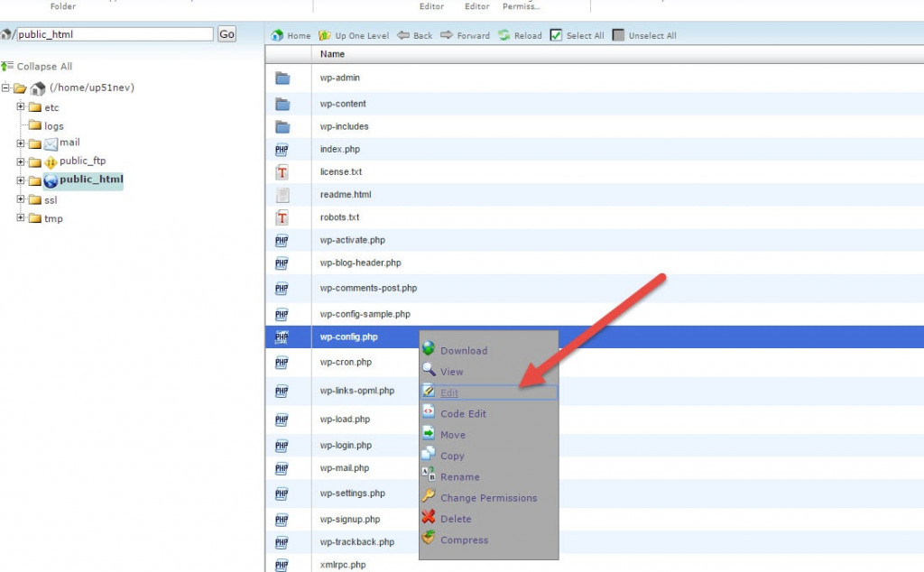Select the wp-content folder icon
This screenshot has width=924, height=572.
pos(282,105)
